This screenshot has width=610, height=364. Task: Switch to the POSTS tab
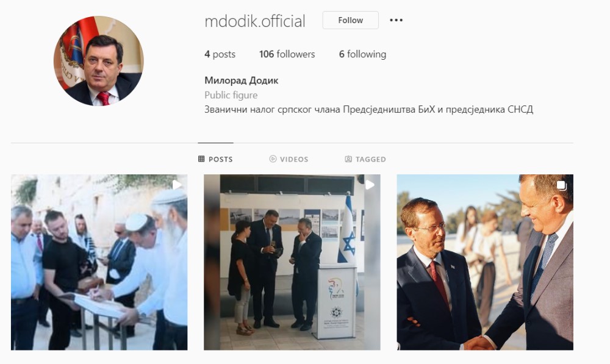[215, 159]
